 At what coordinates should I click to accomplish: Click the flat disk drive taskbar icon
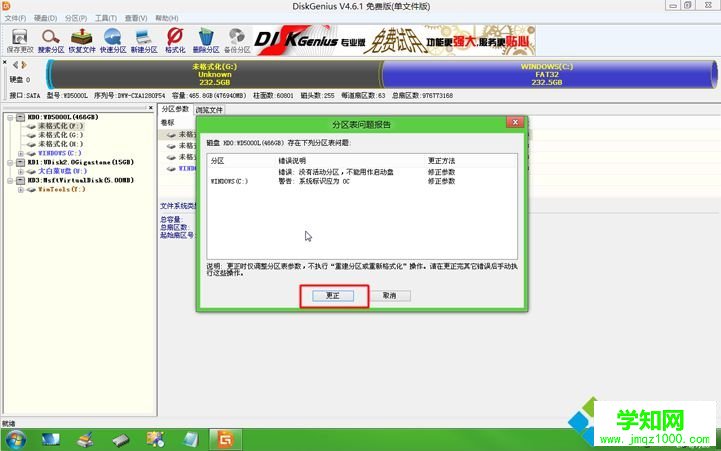pos(121,440)
